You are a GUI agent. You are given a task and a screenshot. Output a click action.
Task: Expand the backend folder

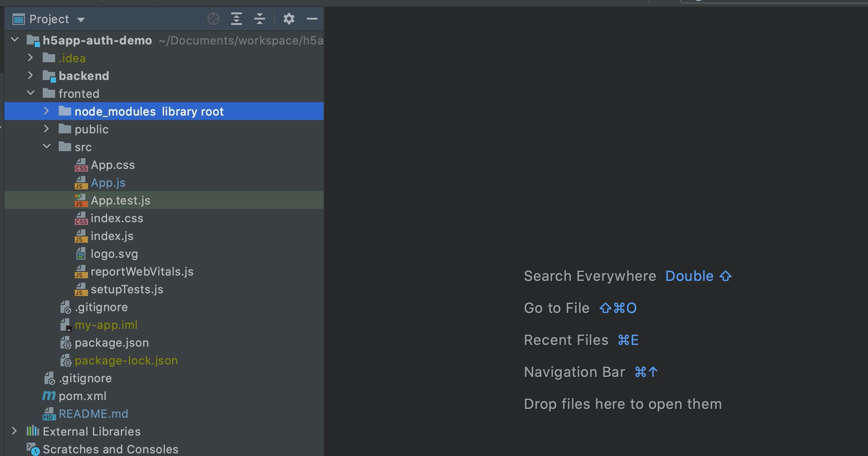(x=30, y=76)
